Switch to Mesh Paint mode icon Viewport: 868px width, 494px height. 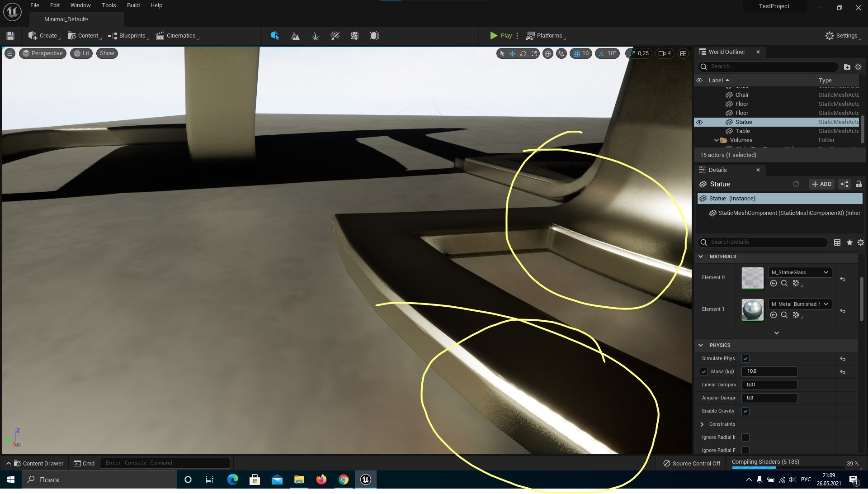pos(335,36)
